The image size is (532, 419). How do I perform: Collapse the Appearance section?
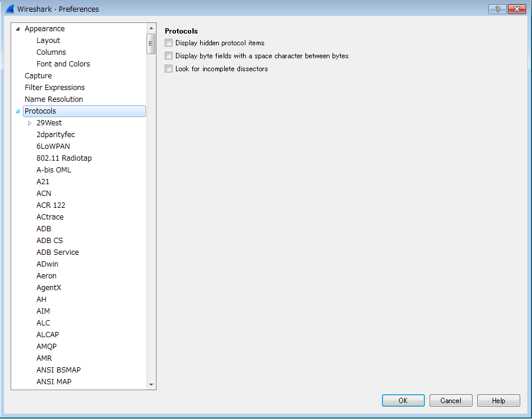[18, 28]
